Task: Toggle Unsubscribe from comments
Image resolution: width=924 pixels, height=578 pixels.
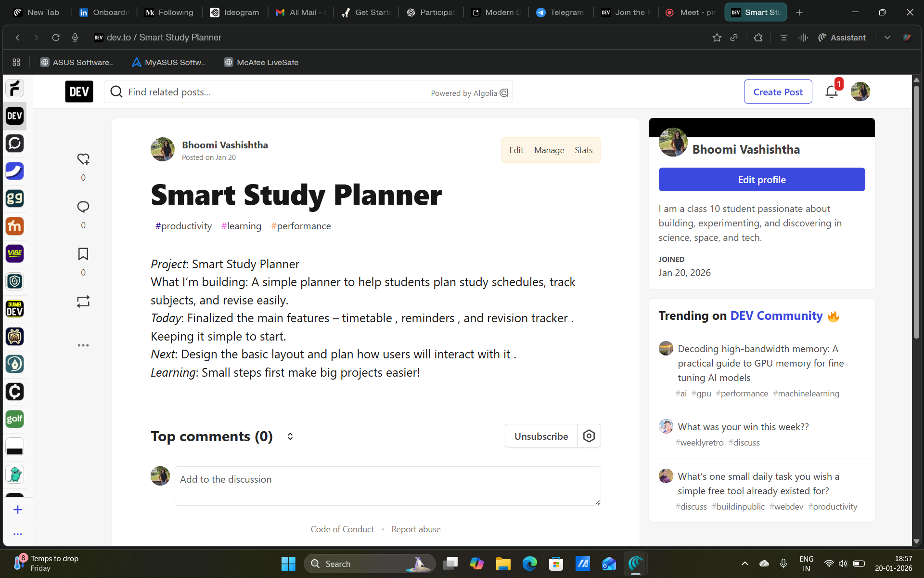Action: pyautogui.click(x=541, y=436)
